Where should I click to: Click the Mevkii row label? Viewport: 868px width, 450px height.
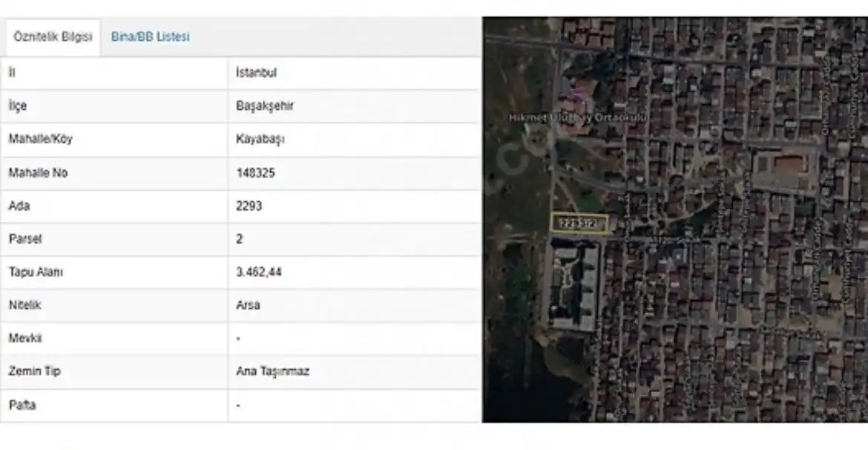click(24, 338)
